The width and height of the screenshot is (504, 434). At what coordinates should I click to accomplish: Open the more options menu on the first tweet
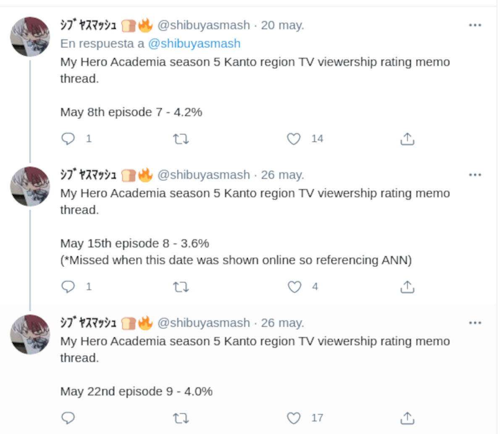pos(475,25)
